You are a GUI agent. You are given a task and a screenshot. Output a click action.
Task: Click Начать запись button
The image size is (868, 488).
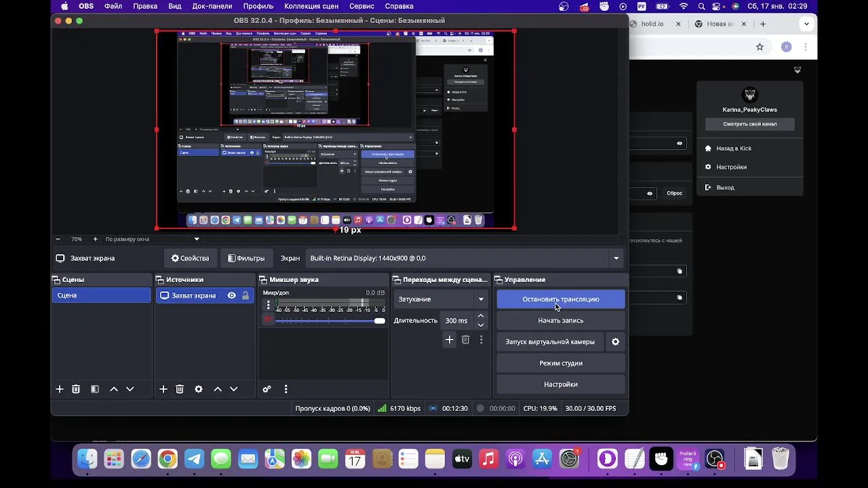tap(561, 321)
